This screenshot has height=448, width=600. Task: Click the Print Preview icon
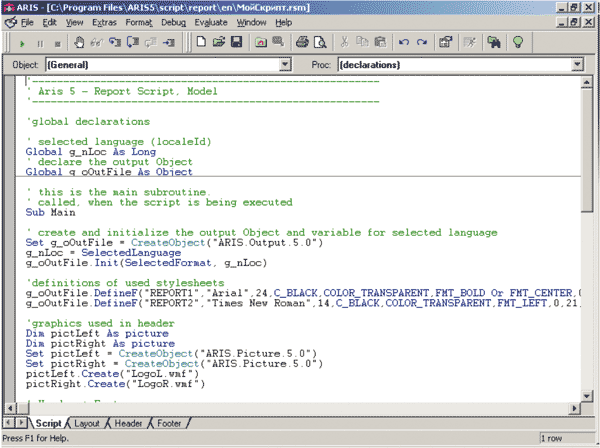coord(320,43)
